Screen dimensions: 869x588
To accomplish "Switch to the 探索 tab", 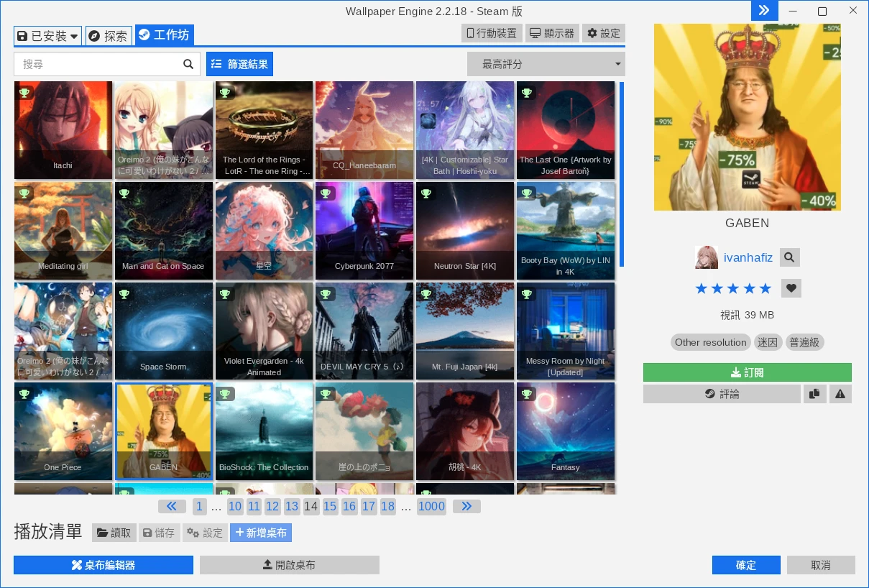I will coord(109,35).
